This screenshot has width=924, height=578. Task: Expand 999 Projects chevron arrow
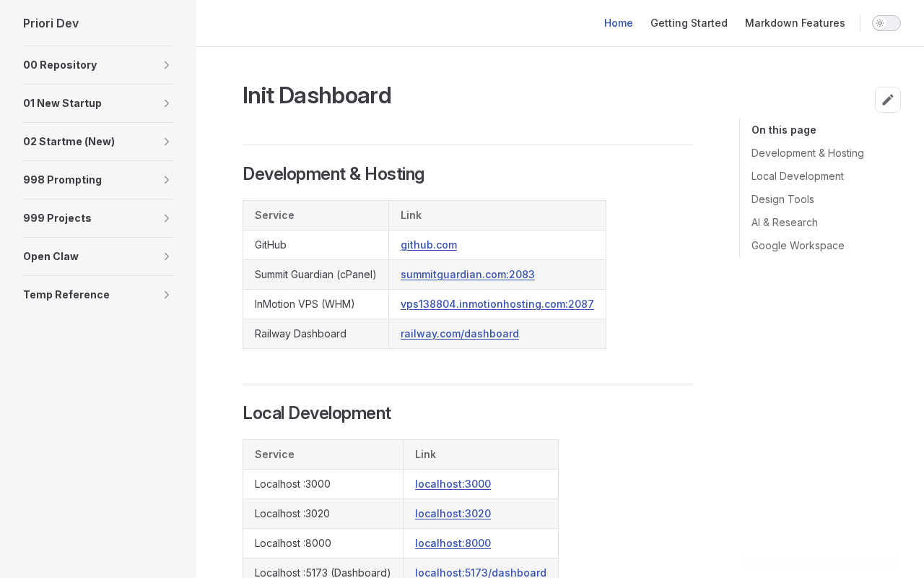pos(167,218)
